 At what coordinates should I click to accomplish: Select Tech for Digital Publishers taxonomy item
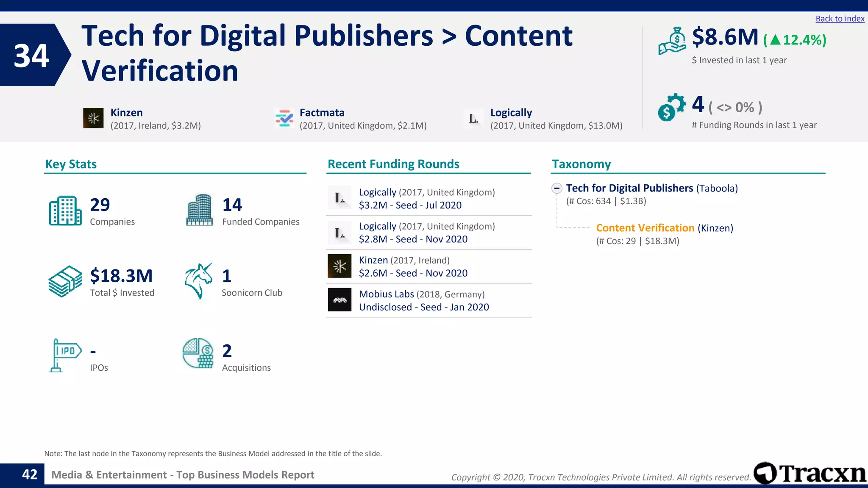(652, 188)
